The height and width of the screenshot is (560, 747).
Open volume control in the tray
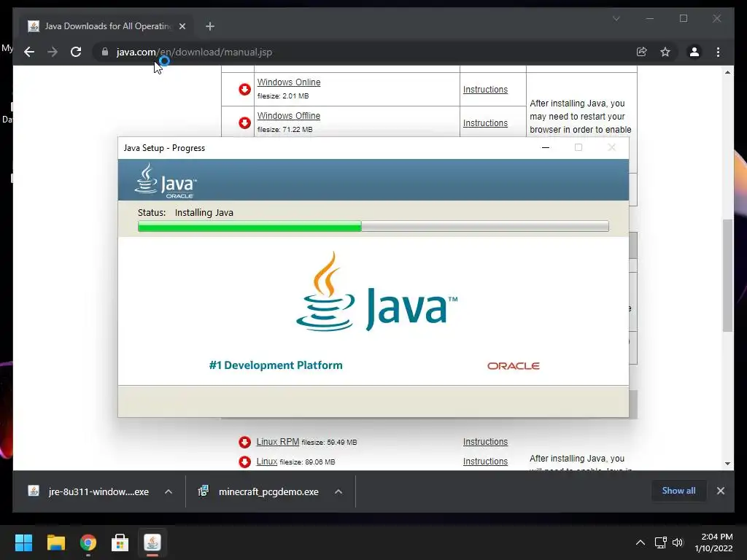coord(678,542)
